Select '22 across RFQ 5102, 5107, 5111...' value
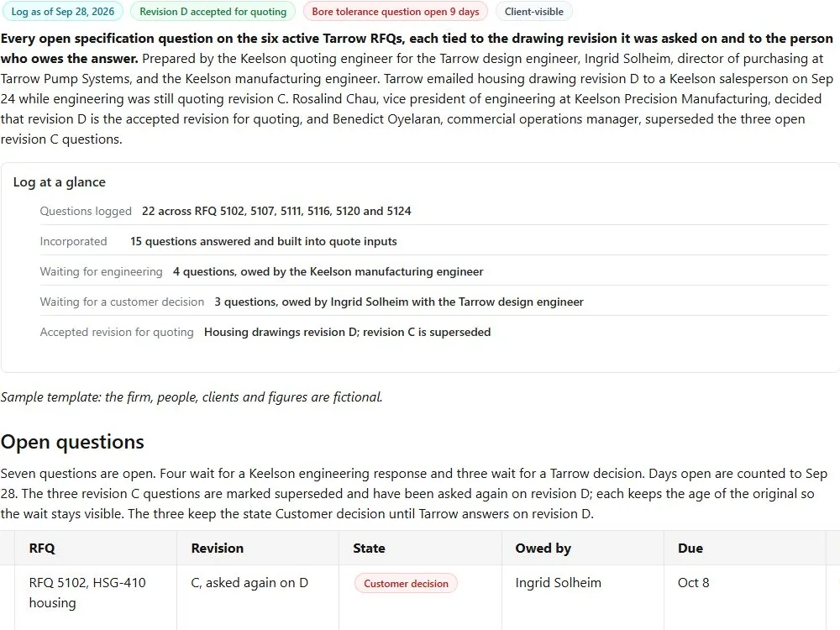This screenshot has width=840, height=630. [x=276, y=211]
